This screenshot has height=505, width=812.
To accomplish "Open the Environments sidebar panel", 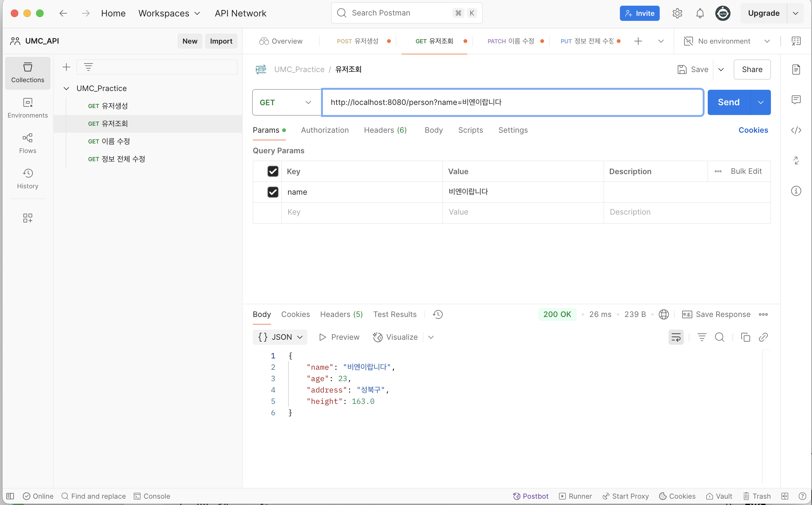I will tap(28, 108).
